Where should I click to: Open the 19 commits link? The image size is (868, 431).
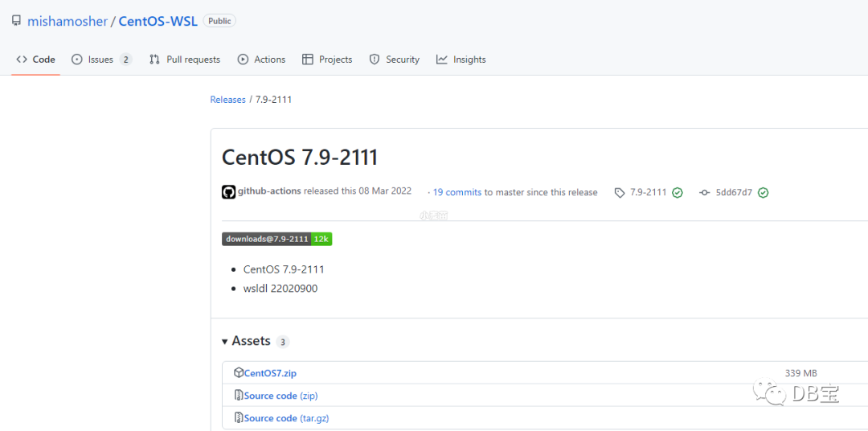click(x=457, y=192)
